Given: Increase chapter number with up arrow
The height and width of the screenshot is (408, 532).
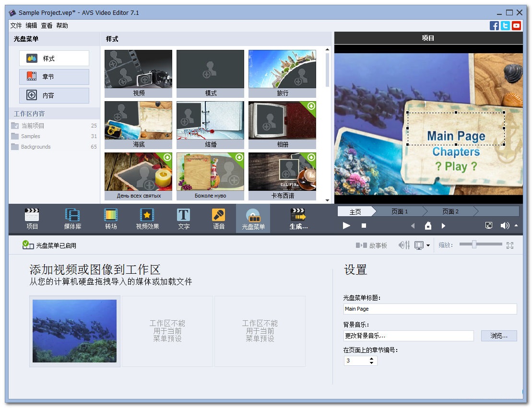Looking at the screenshot, I should point(372,359).
